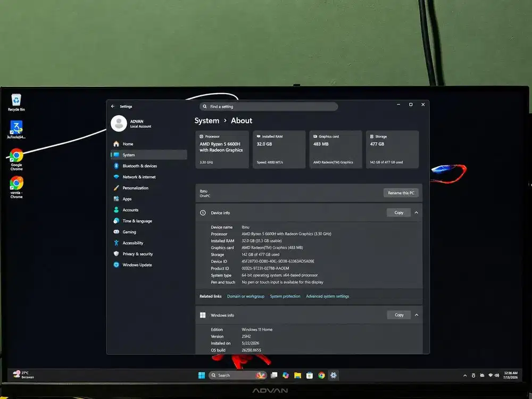Open Task View on taskbar
Viewport: 532px width, 399px height.
click(x=274, y=375)
